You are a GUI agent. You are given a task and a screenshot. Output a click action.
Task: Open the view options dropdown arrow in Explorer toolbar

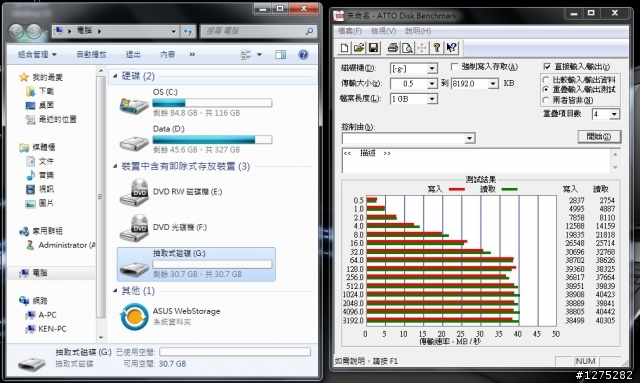[x=259, y=54]
